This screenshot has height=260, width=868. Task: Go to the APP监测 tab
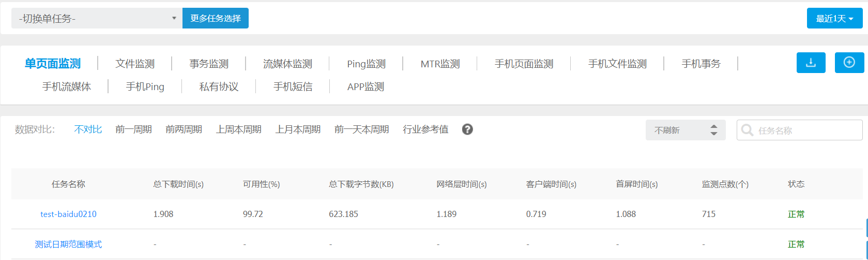[x=366, y=86]
